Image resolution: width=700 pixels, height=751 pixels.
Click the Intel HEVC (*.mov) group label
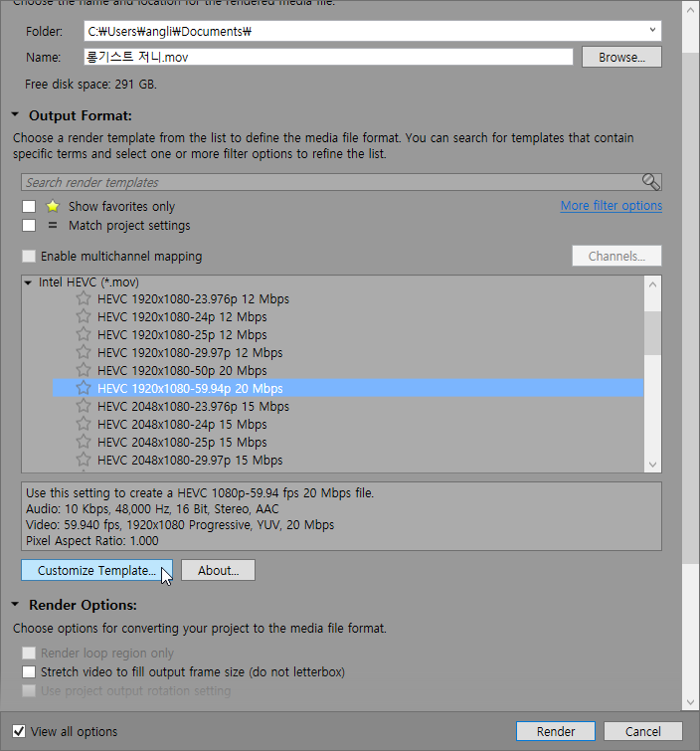[88, 282]
